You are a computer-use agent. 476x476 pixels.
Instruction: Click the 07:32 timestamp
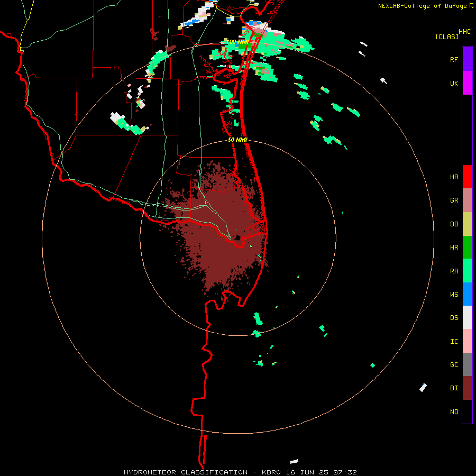(x=345, y=472)
